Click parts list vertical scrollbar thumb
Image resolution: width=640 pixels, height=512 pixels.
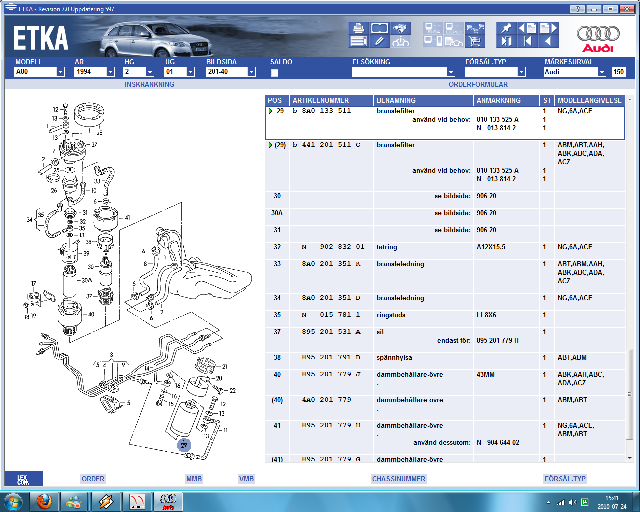tap(630, 395)
